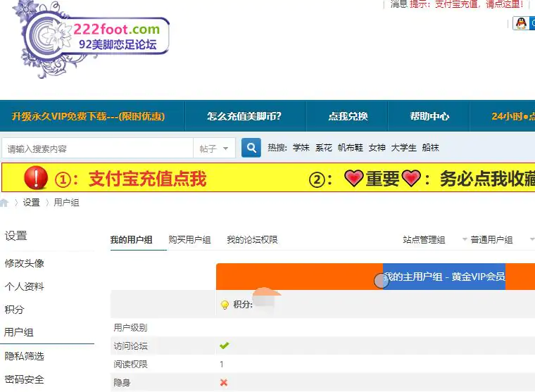The width and height of the screenshot is (535, 392).
Task: Open 帮助中心 nav item
Action: click(x=429, y=116)
